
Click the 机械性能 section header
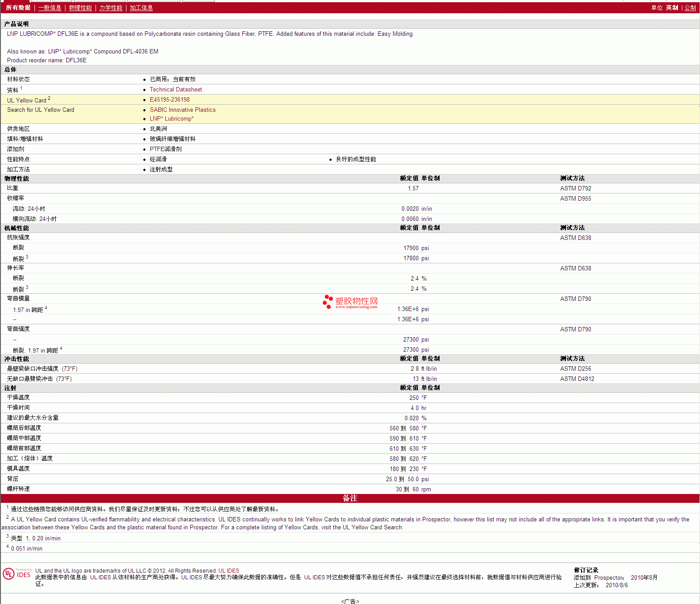(16, 228)
